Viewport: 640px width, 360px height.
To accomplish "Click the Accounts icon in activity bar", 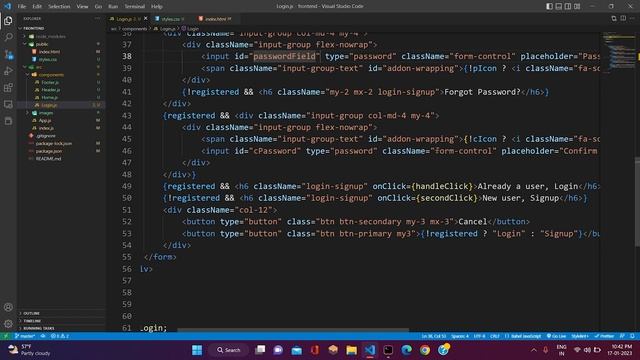I will (x=8, y=307).
